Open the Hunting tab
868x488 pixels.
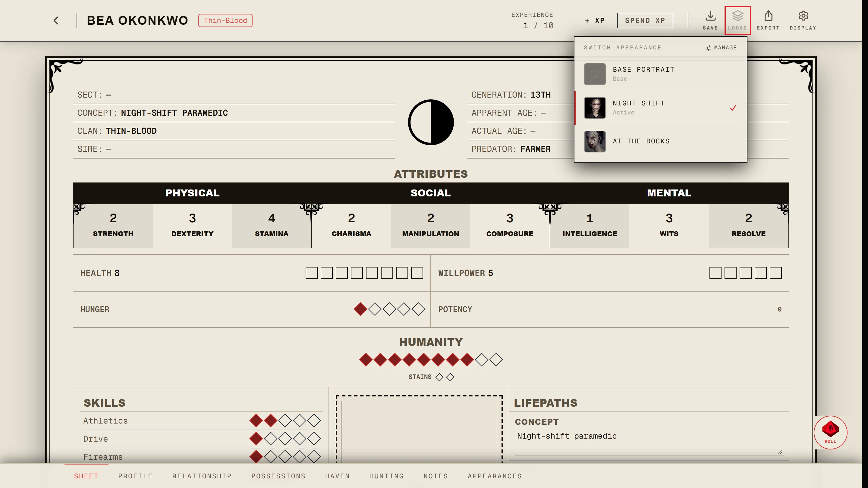pyautogui.click(x=386, y=476)
